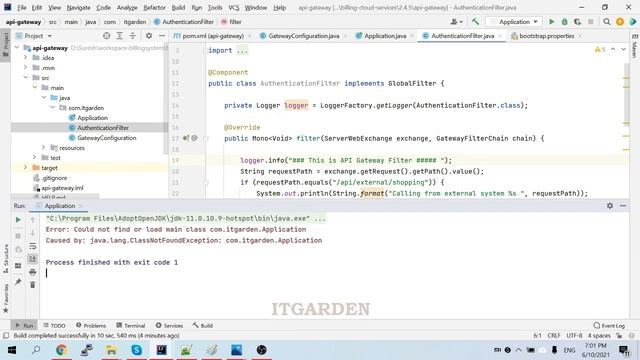Open the Build tool window

click(203, 325)
